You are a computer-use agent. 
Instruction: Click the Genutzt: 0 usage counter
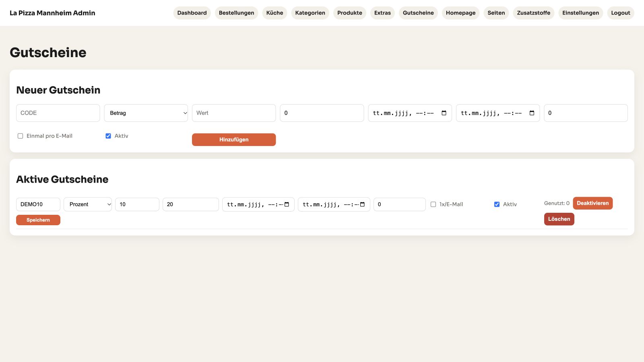[x=557, y=203]
